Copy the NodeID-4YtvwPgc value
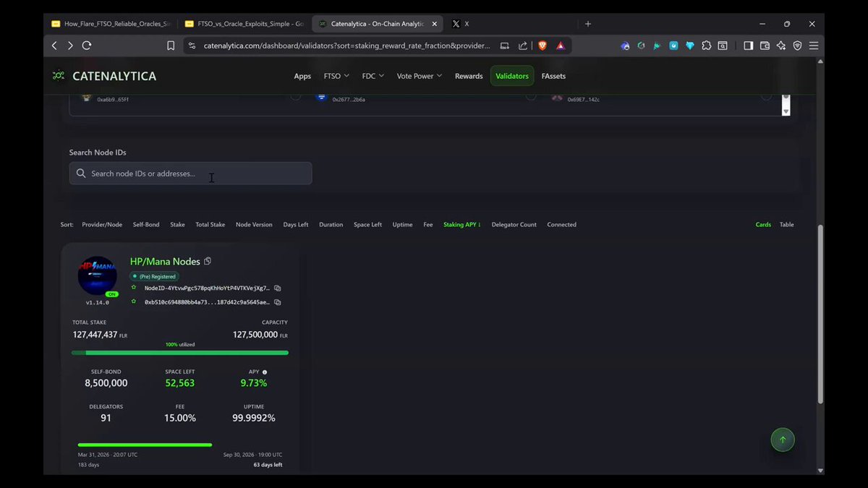 pos(278,288)
